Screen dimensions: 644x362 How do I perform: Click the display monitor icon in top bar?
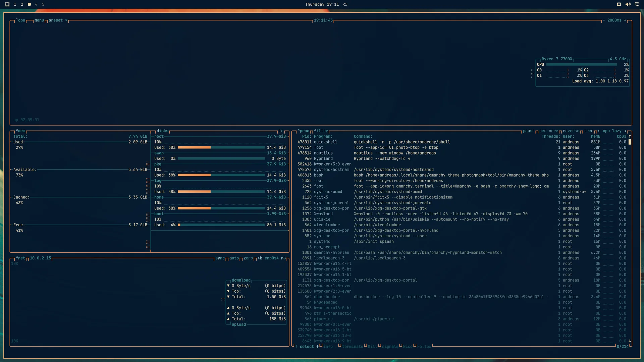pos(637,4)
